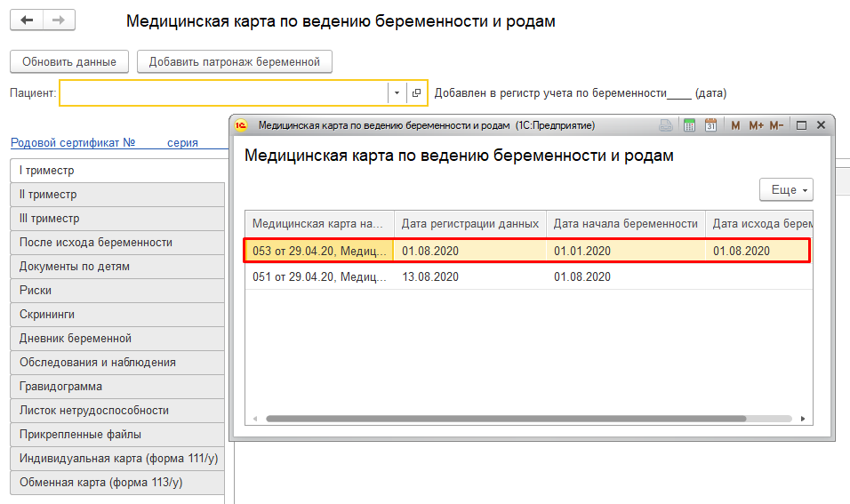Screen dimensions: 850x504
Task: Select the Гравидограмма tab
Action: pos(116,387)
